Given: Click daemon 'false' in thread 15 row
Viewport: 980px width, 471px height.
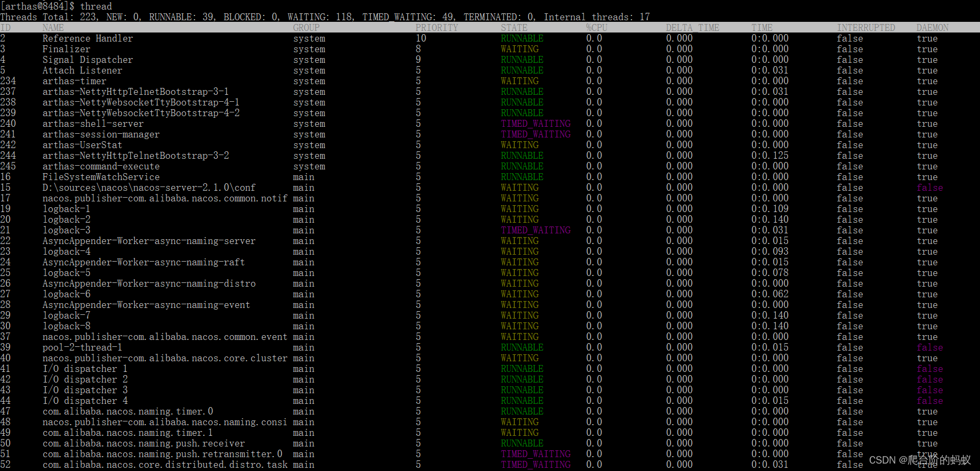Looking at the screenshot, I should pyautogui.click(x=930, y=188).
